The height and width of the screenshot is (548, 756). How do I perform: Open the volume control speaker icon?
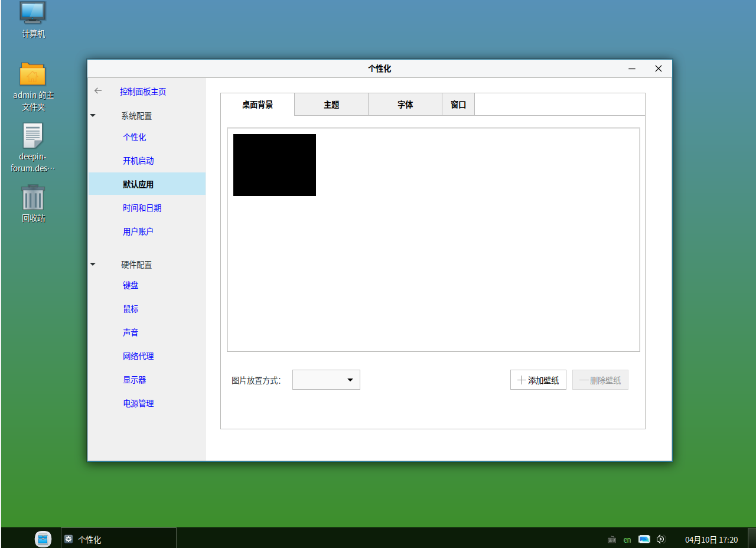click(661, 539)
